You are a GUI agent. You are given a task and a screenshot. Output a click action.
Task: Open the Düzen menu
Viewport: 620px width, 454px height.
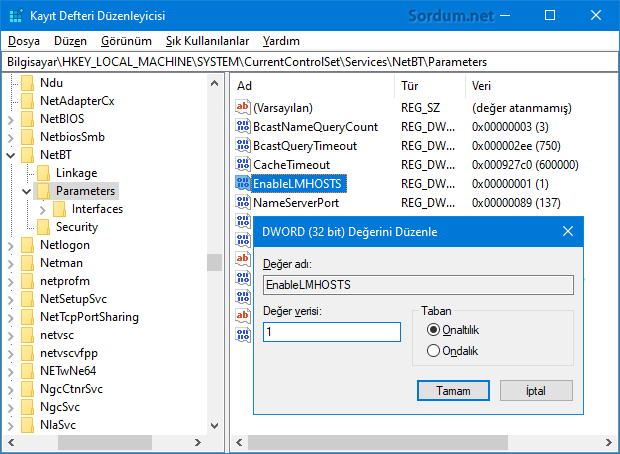click(x=70, y=41)
